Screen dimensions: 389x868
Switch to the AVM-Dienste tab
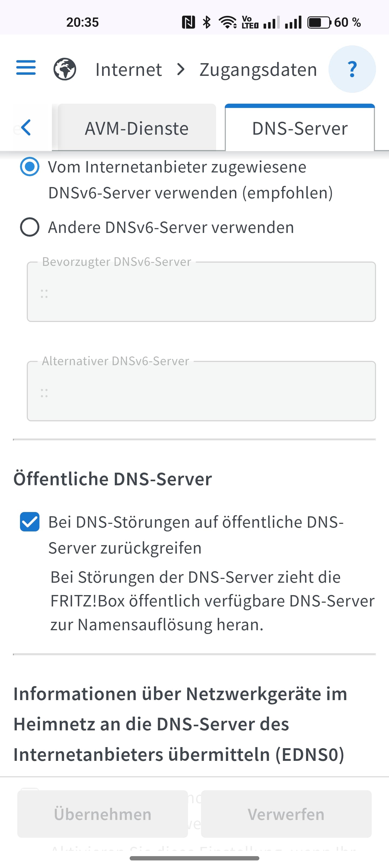click(x=137, y=128)
